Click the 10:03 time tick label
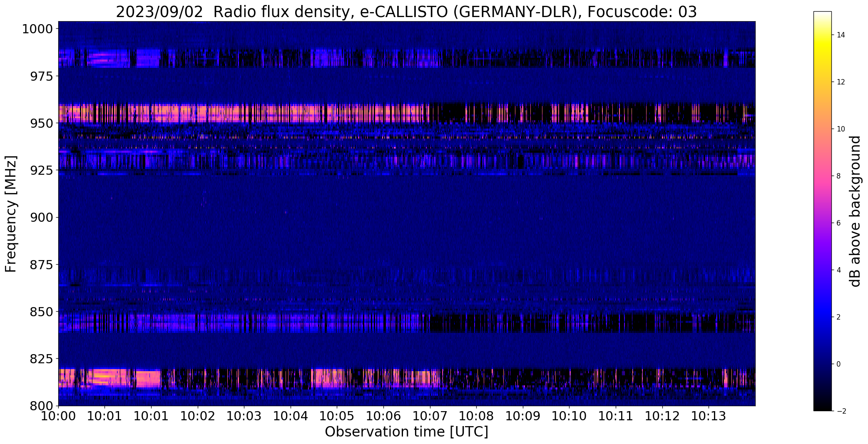This screenshot has width=868, height=444. pos(244,416)
